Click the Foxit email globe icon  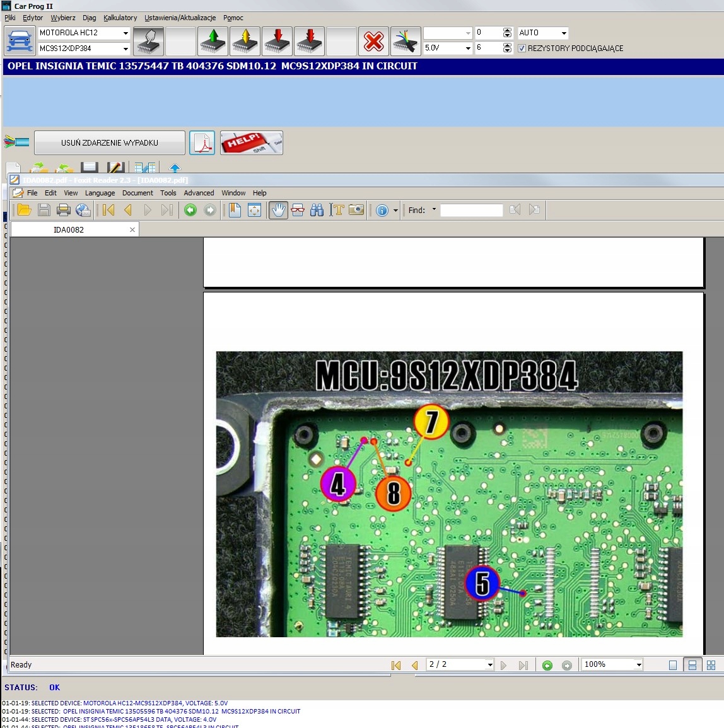pyautogui.click(x=83, y=211)
